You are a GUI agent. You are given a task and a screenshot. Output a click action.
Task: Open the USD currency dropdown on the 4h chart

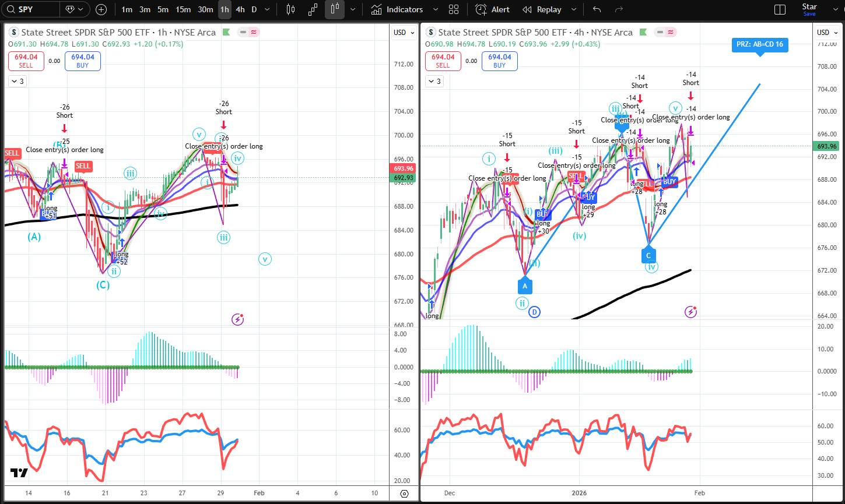point(826,33)
